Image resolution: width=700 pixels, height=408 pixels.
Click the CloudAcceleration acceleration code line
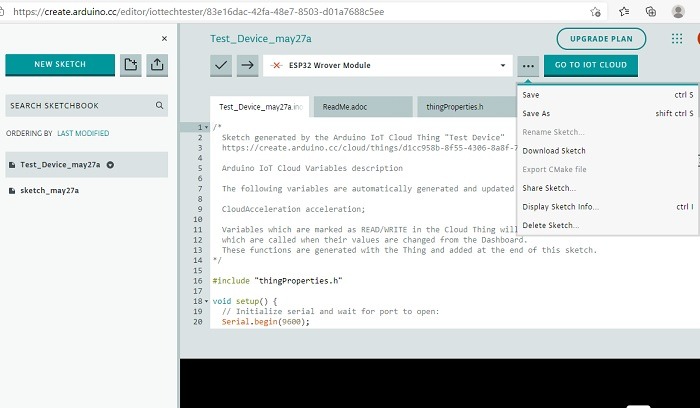point(293,209)
